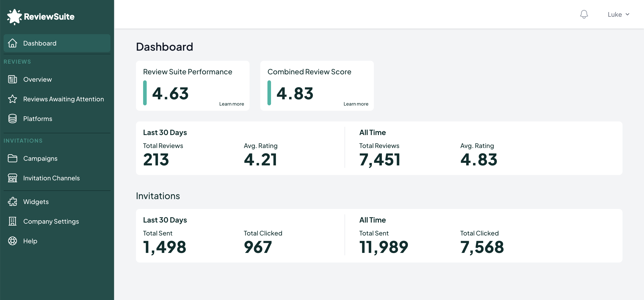This screenshot has height=300, width=644.
Task: Select Company Settings menu item
Action: click(x=51, y=221)
